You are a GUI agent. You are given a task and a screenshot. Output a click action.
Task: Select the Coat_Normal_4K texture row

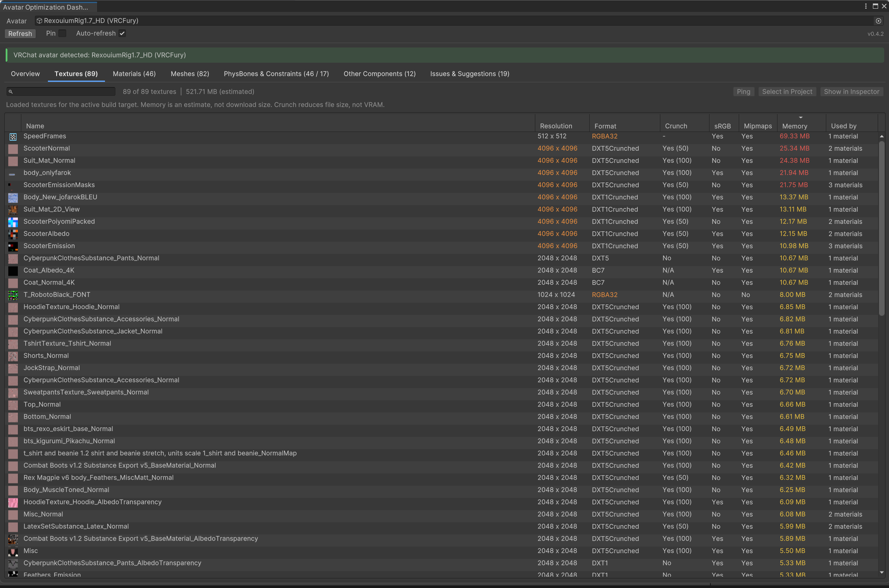pyautogui.click(x=441, y=283)
